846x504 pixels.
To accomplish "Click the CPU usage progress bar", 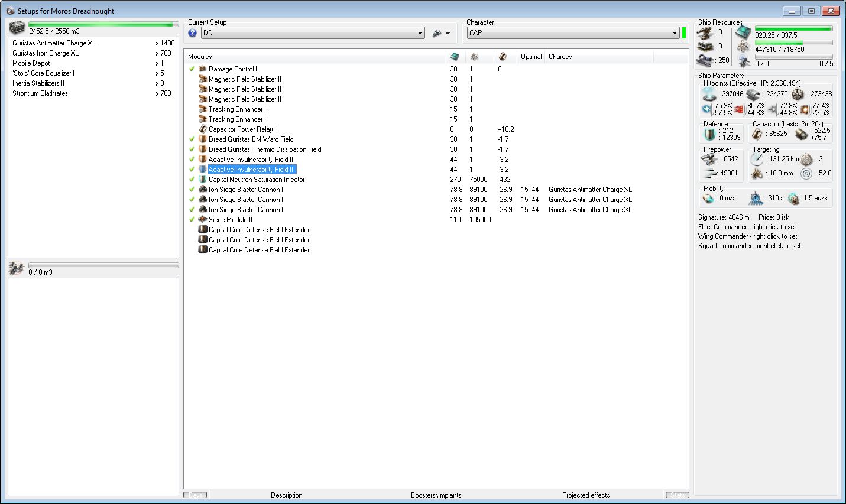I will (793, 28).
